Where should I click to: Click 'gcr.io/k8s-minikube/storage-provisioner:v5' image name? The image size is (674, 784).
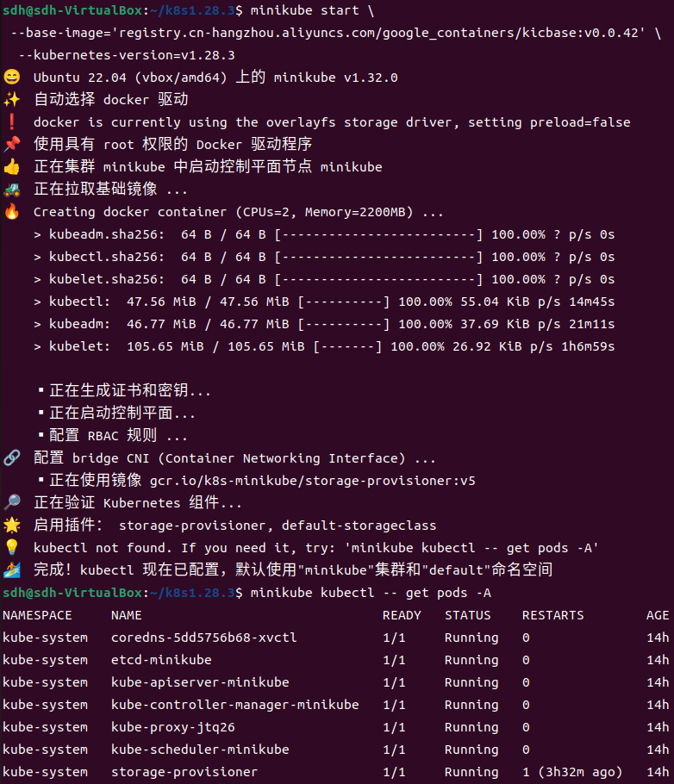coord(313,481)
